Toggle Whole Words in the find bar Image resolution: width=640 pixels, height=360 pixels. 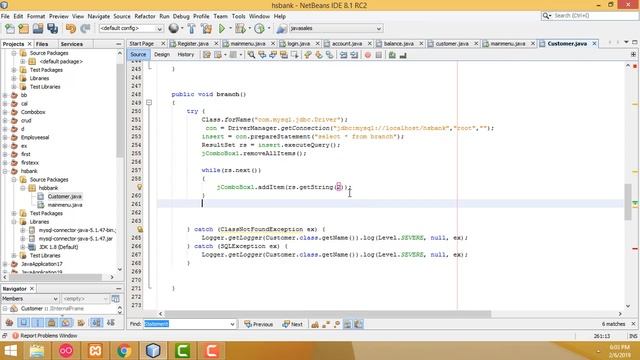coord(326,324)
